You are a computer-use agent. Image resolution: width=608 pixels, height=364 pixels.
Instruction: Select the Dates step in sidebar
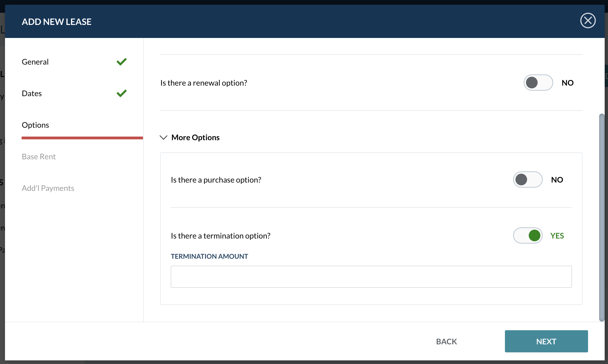point(32,93)
